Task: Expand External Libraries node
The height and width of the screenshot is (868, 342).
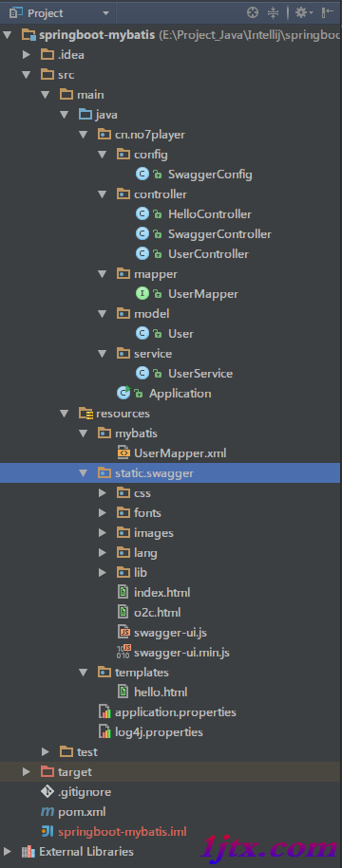Action: (7, 851)
